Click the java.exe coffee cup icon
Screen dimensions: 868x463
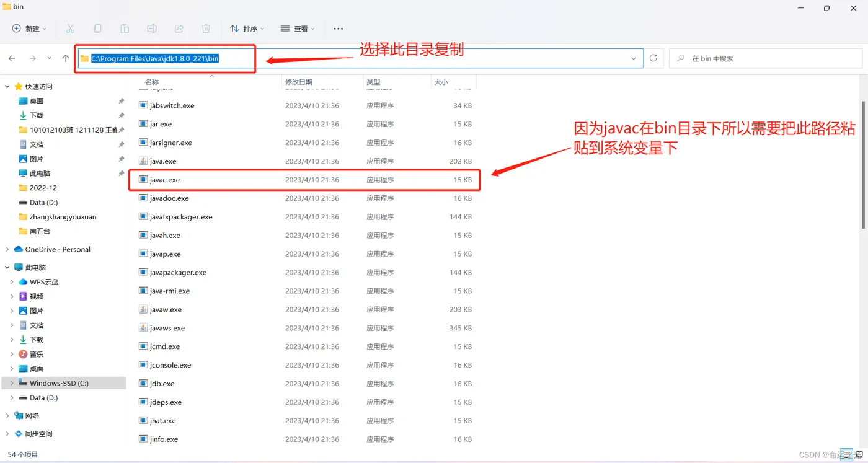pos(143,161)
